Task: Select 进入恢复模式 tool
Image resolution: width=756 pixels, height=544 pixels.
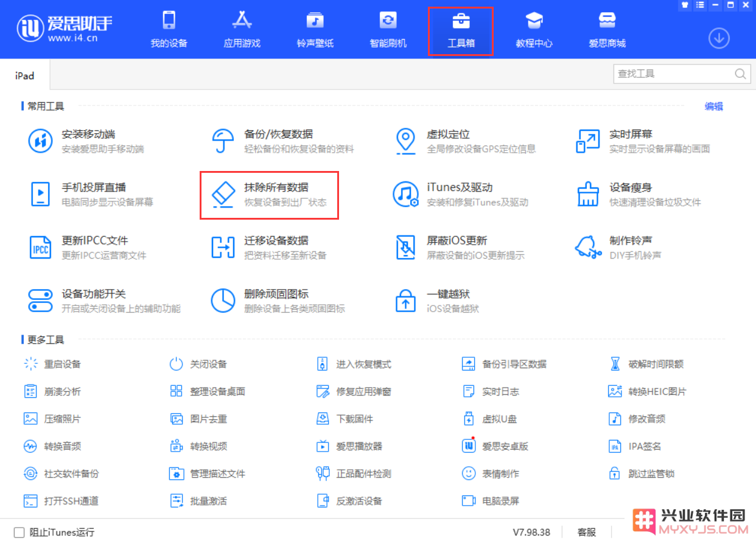Action: tap(354, 364)
